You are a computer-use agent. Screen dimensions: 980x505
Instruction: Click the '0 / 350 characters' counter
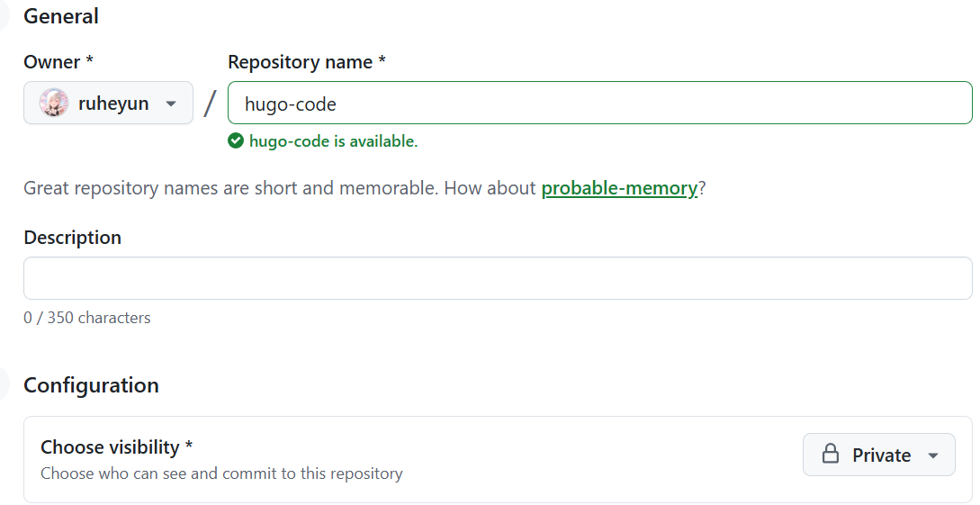click(87, 318)
